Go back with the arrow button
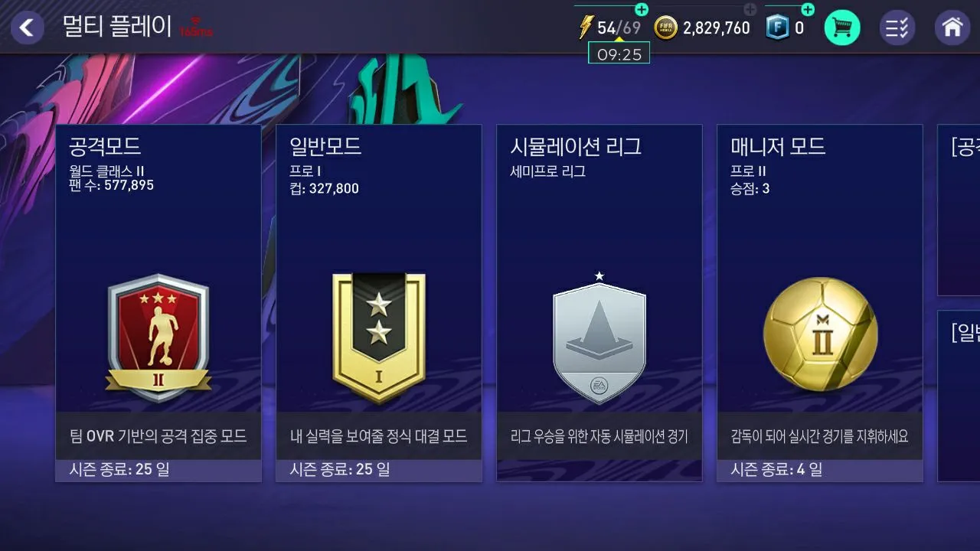This screenshot has height=551, width=980. pos(27,28)
